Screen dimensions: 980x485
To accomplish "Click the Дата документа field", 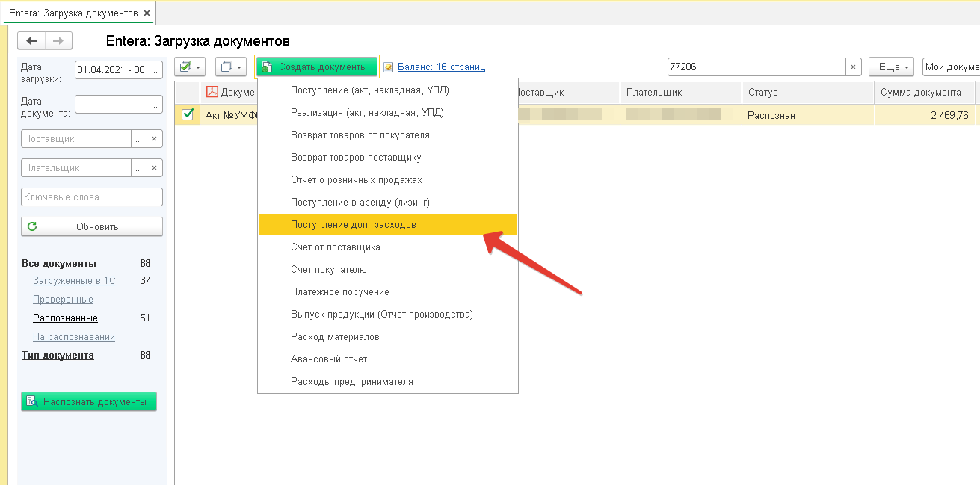I will (x=111, y=105).
